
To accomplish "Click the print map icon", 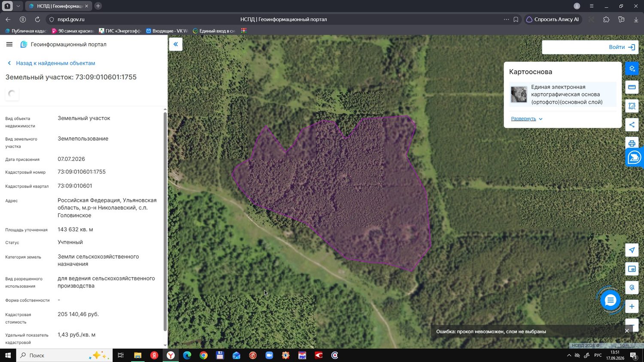I will click(632, 143).
